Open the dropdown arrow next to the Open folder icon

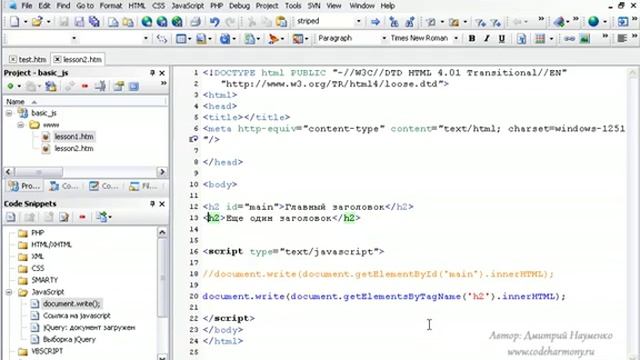tap(48, 22)
